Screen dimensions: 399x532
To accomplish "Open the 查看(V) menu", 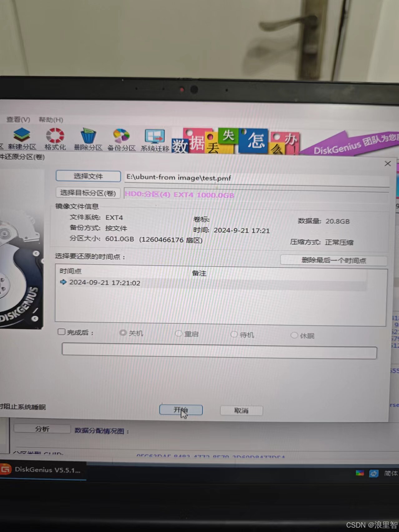I will point(18,119).
